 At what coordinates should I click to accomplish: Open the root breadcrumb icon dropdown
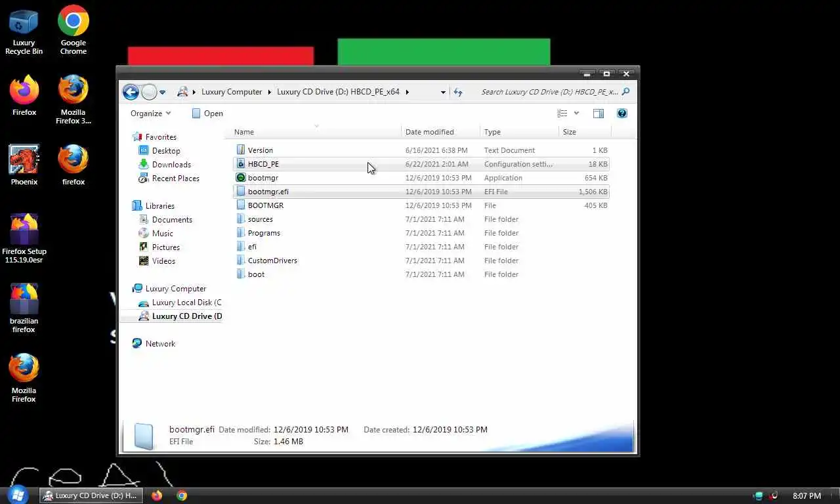pos(194,92)
